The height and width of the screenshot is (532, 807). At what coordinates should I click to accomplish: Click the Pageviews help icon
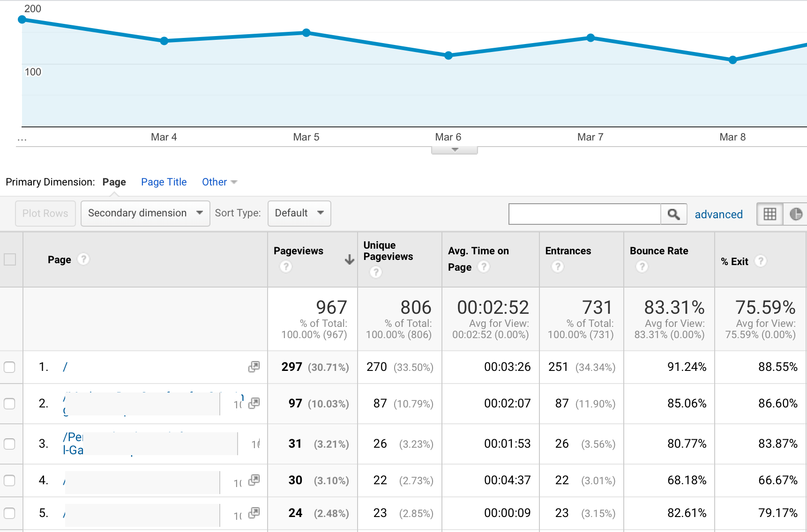coord(286,266)
